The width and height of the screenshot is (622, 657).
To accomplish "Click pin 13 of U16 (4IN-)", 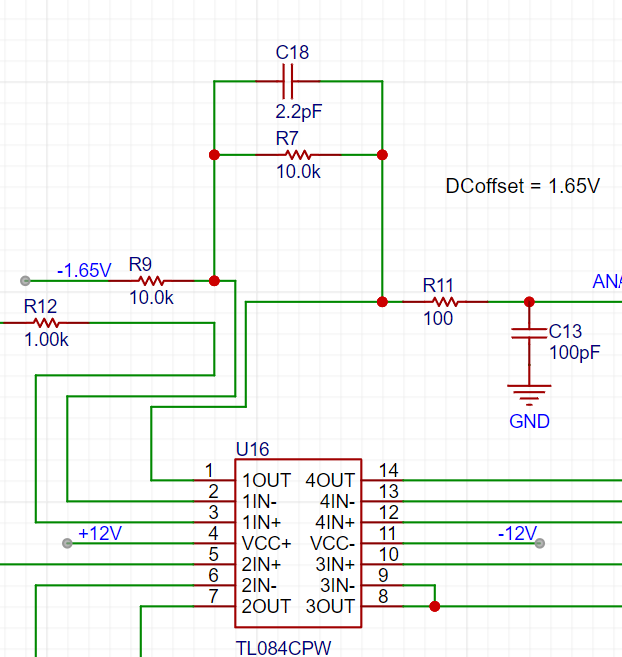I will coord(382,501).
